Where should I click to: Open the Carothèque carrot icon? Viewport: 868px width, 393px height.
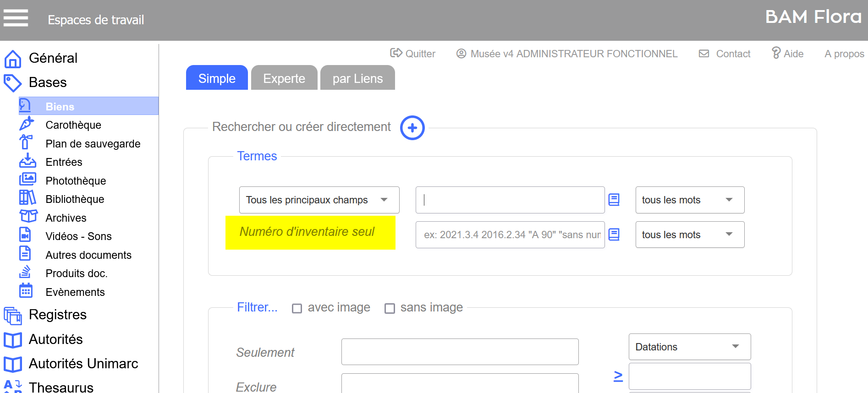coord(27,124)
